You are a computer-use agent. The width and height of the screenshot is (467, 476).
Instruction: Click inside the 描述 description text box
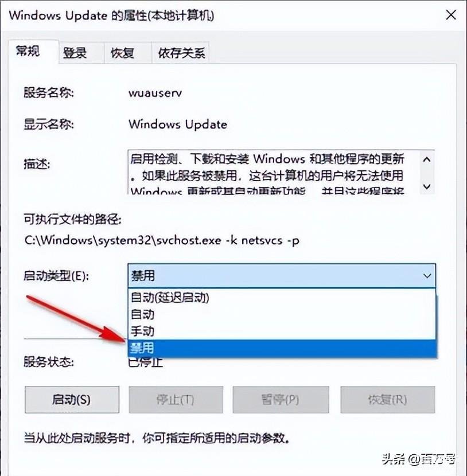pyautogui.click(x=274, y=172)
